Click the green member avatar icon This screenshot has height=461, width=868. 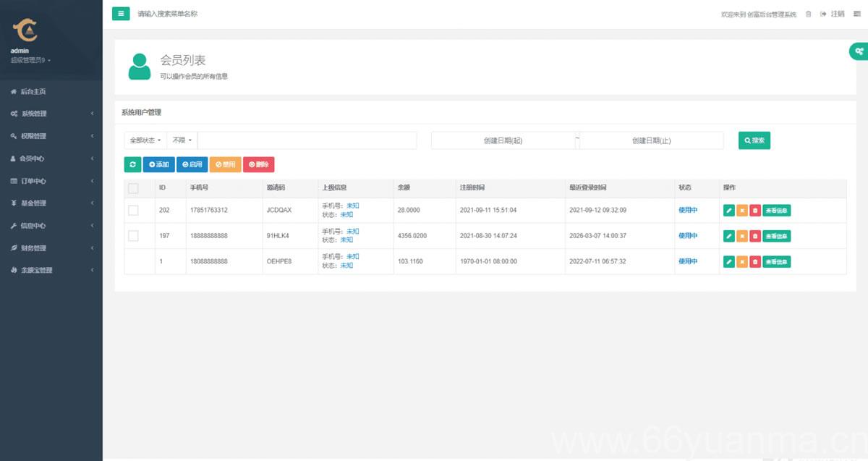point(139,66)
